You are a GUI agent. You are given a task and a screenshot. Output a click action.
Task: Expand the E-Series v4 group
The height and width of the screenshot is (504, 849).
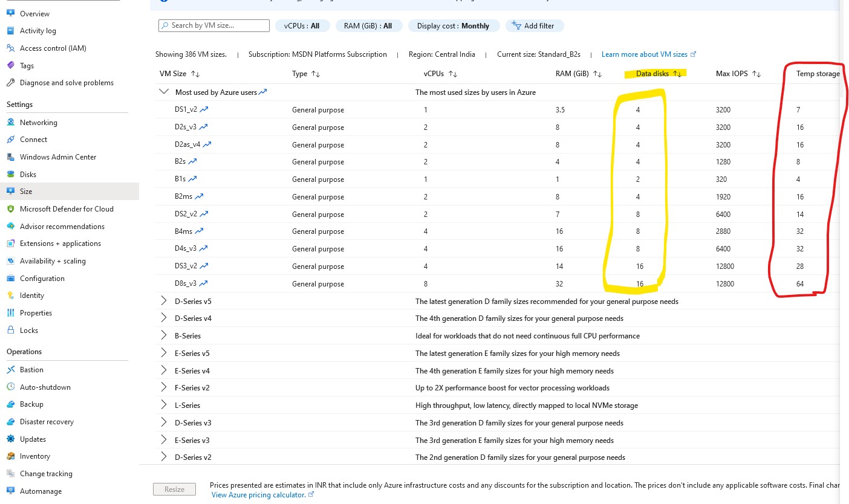163,370
